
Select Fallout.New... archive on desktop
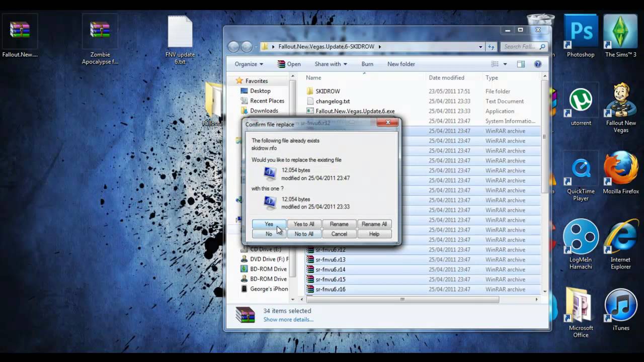click(20, 36)
